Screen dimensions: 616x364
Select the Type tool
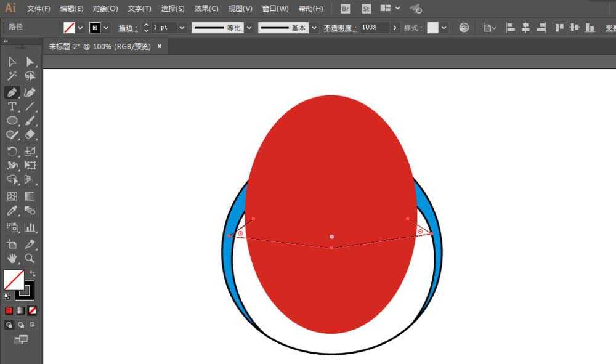pyautogui.click(x=12, y=107)
